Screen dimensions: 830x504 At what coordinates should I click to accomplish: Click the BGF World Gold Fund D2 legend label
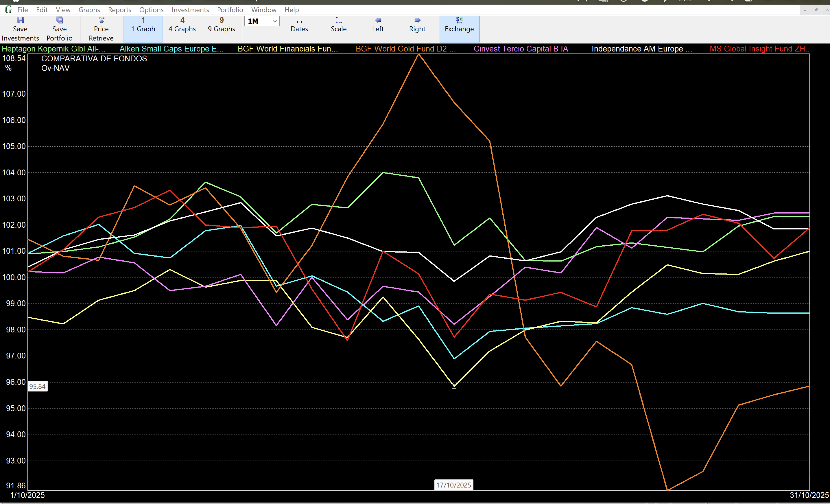point(405,49)
